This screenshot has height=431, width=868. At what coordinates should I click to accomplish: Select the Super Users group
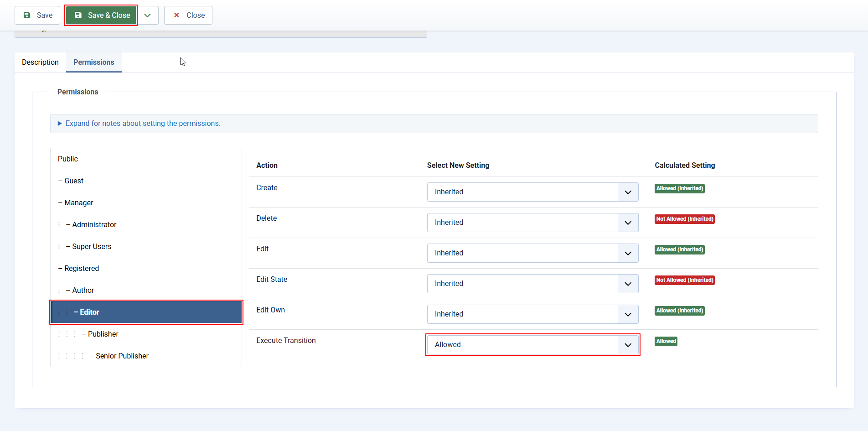click(92, 246)
